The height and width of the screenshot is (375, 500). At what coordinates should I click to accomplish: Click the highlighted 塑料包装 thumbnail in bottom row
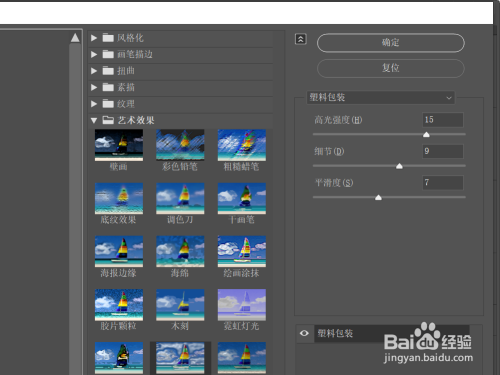pyautogui.click(x=180, y=358)
